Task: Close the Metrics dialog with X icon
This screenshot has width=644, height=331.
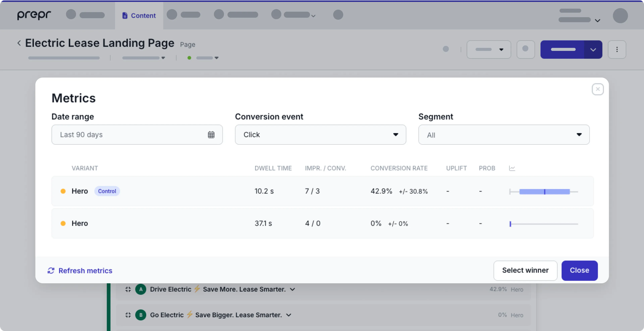Action: click(598, 89)
